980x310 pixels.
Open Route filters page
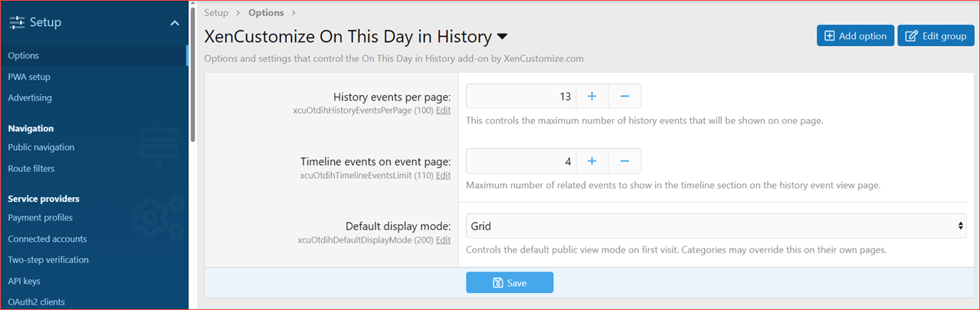(x=31, y=168)
